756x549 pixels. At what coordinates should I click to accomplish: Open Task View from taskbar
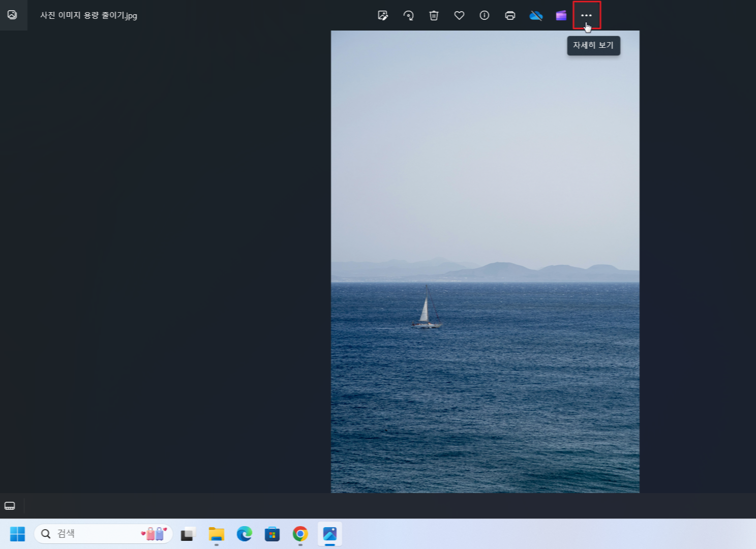(x=189, y=534)
